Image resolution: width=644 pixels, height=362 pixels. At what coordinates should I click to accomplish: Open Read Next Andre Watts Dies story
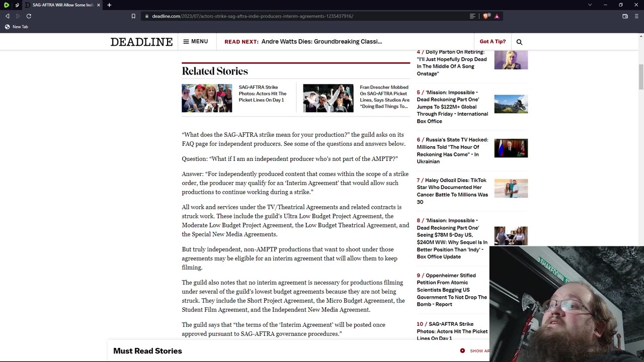point(321,41)
